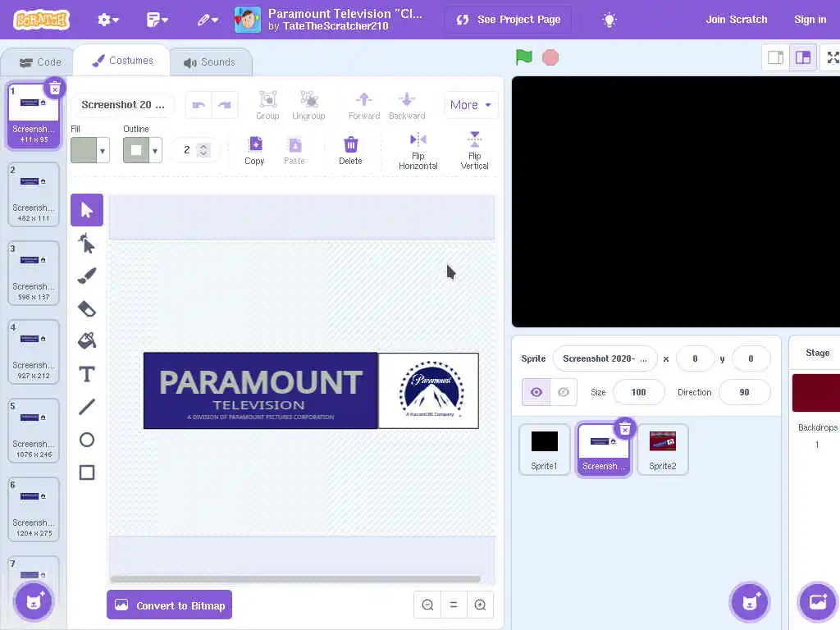This screenshot has height=630, width=840.
Task: Open the Outline color dropdown arrow
Action: pyautogui.click(x=155, y=151)
